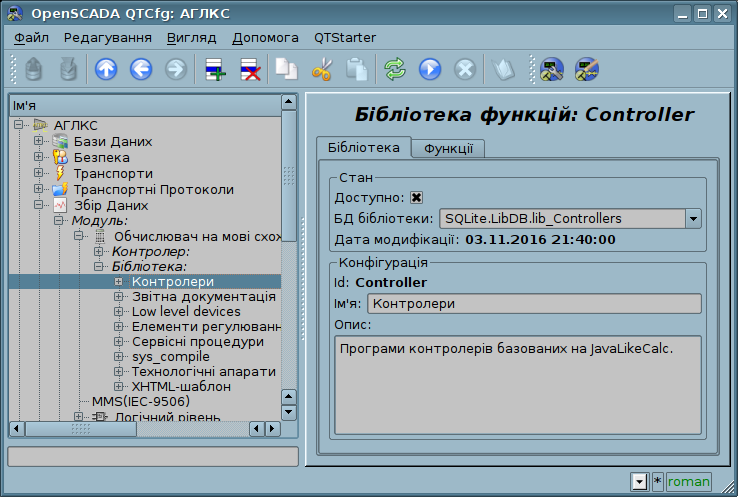This screenshot has width=738, height=497.
Task: Click the Start periodic update play icon
Action: point(430,69)
